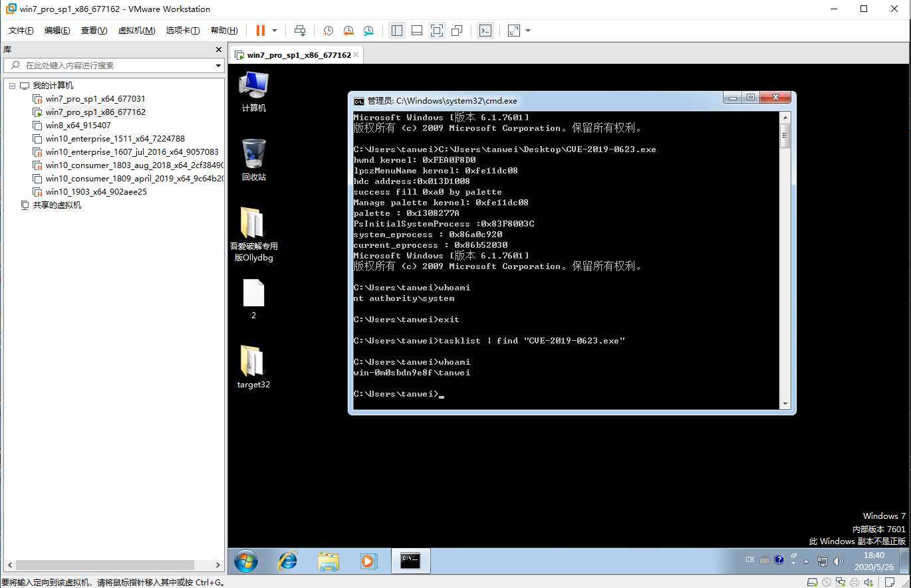Pause the virtual machine with the orange pause button
This screenshot has width=911, height=588.
(x=261, y=31)
